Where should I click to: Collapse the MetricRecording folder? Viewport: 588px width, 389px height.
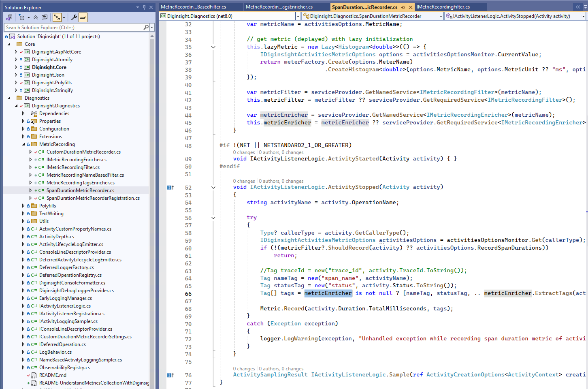(x=23, y=144)
